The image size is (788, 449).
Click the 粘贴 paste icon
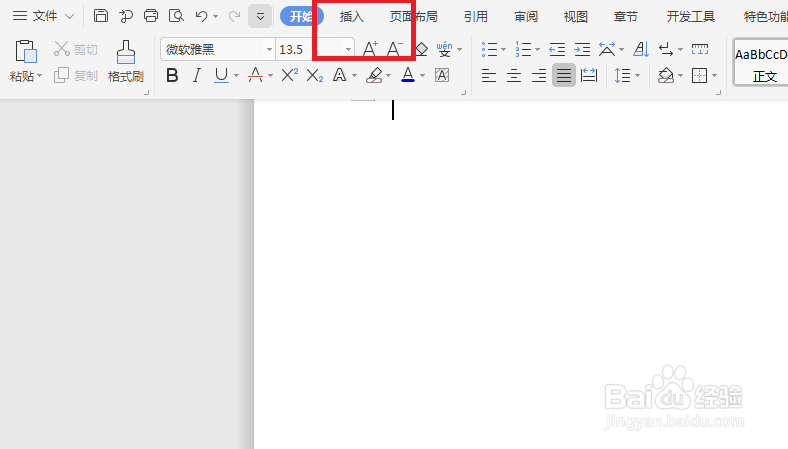tap(25, 52)
